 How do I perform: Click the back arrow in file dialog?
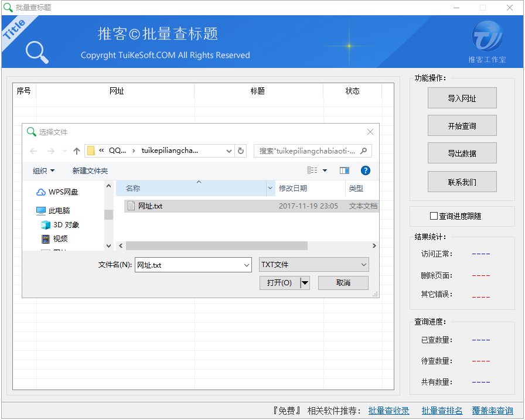coord(33,151)
